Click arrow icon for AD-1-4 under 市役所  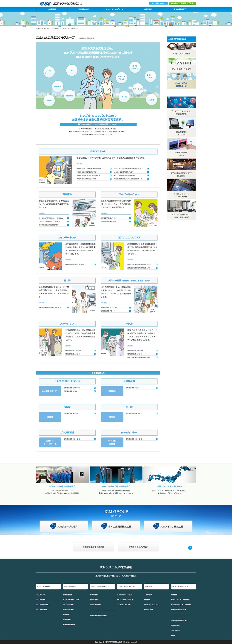pyautogui.click(x=95, y=413)
